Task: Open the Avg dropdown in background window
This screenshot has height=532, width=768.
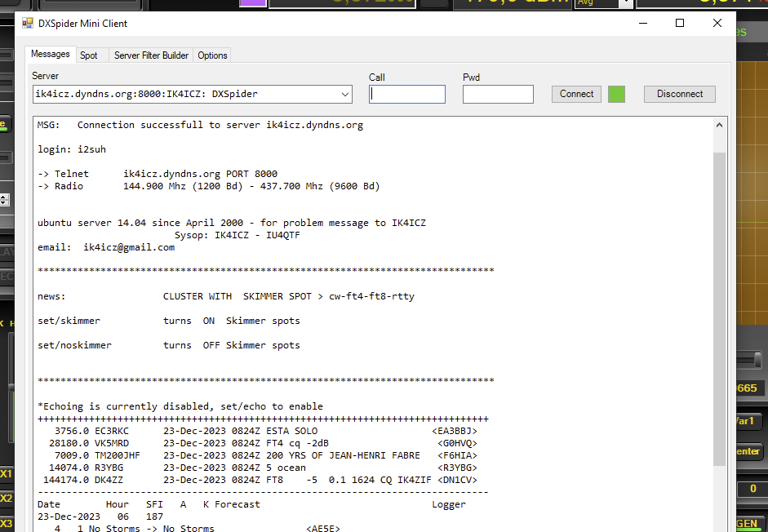Action: pyautogui.click(x=625, y=3)
